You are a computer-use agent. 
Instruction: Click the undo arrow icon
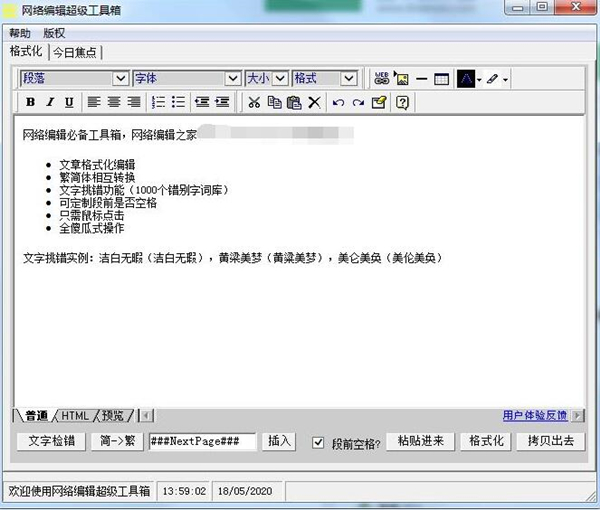(338, 102)
